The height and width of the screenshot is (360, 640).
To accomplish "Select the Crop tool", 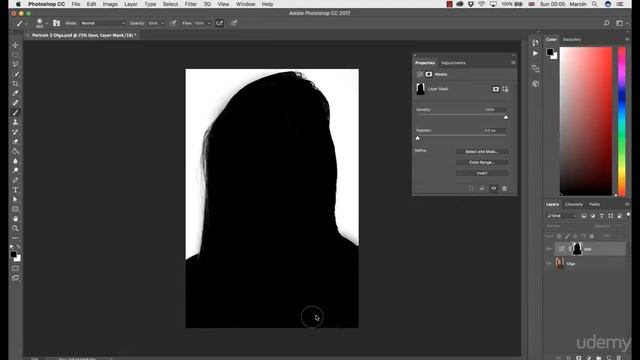I will click(16, 84).
